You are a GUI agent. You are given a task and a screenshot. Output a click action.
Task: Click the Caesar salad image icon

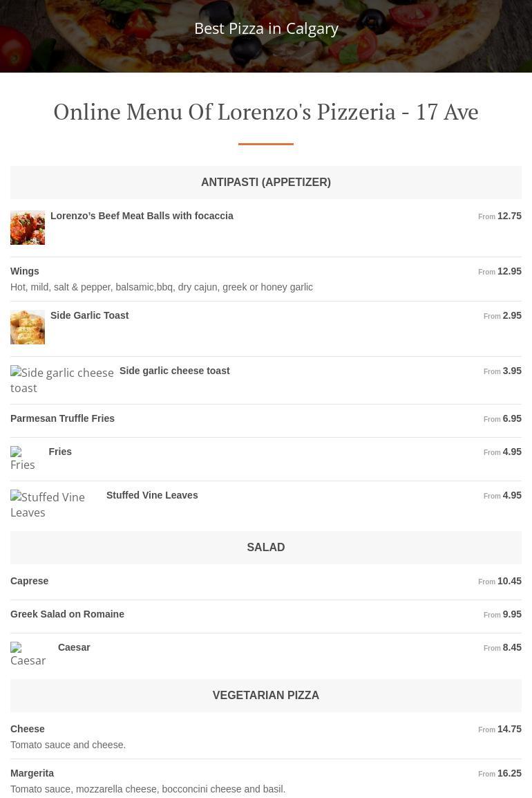pyautogui.click(x=28, y=654)
